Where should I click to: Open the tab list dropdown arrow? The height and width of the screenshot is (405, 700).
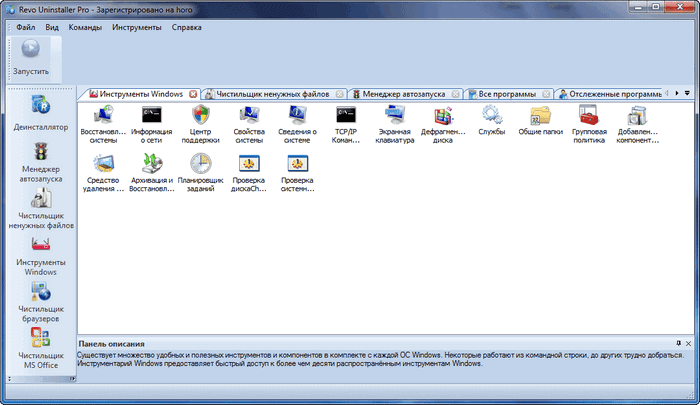point(687,93)
